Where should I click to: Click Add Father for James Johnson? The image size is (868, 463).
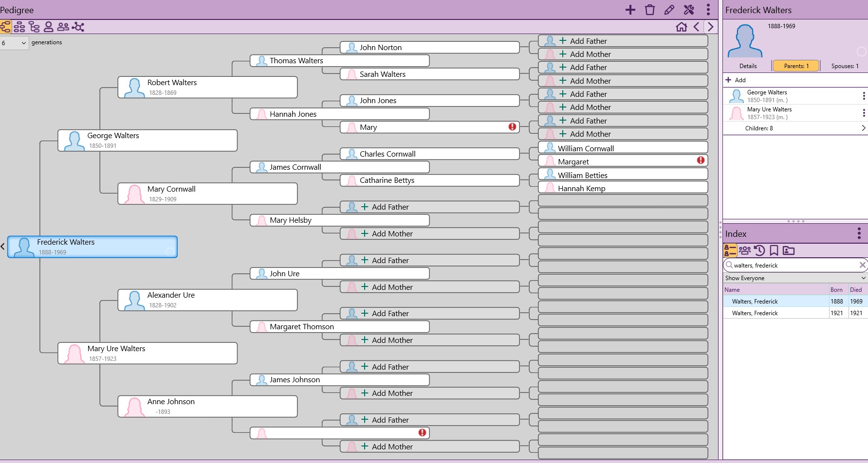tap(430, 367)
